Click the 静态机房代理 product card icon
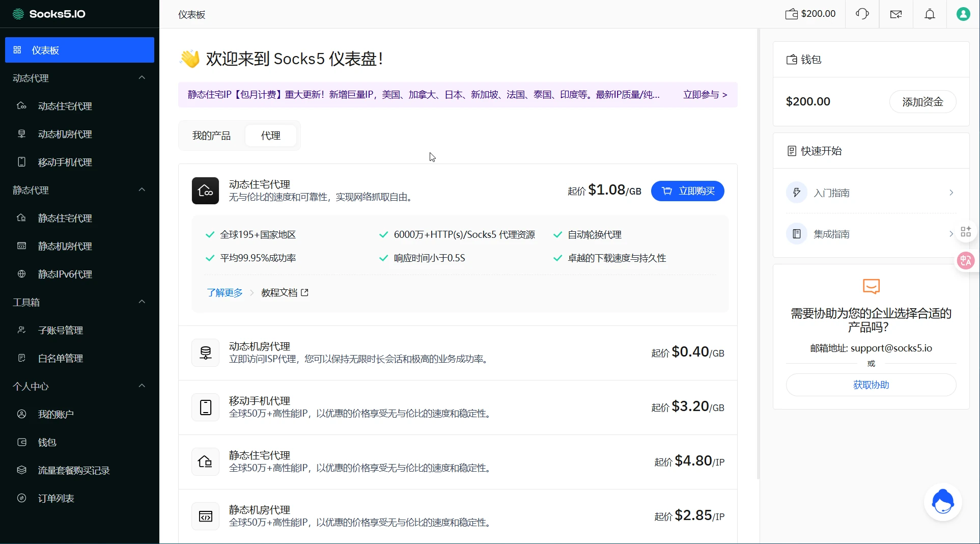Viewport: 980px width, 544px height. [x=205, y=516]
